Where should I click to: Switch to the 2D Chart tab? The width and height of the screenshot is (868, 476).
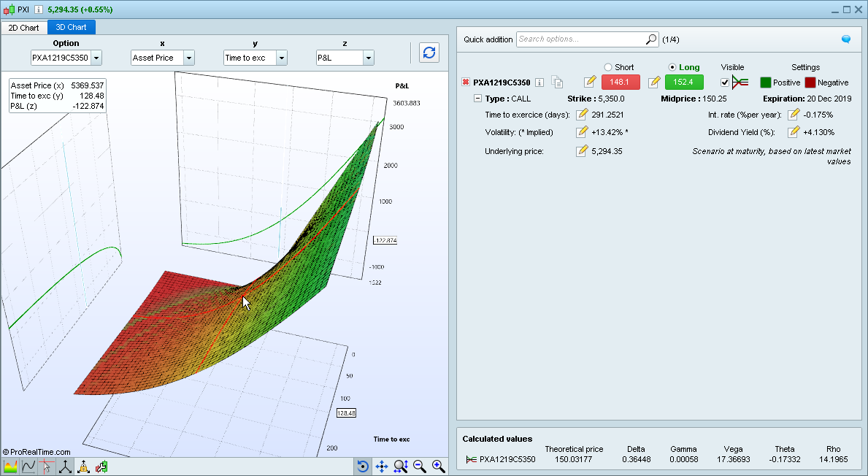point(24,28)
